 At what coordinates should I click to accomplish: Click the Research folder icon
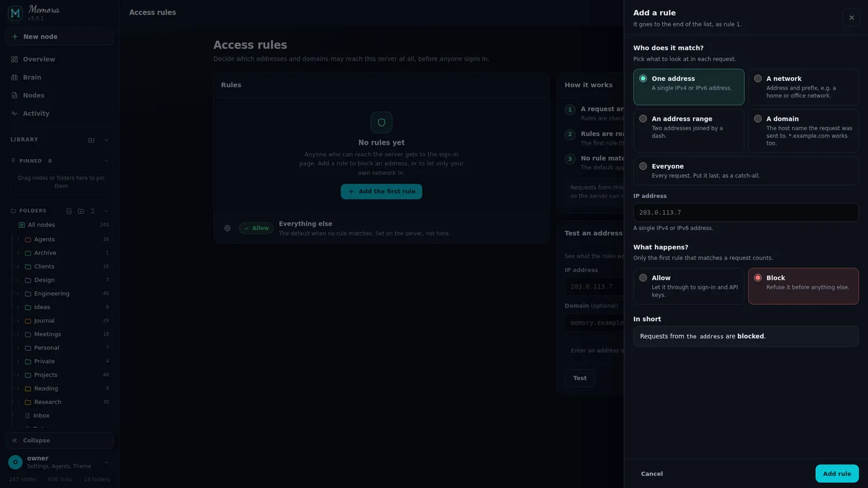point(28,402)
